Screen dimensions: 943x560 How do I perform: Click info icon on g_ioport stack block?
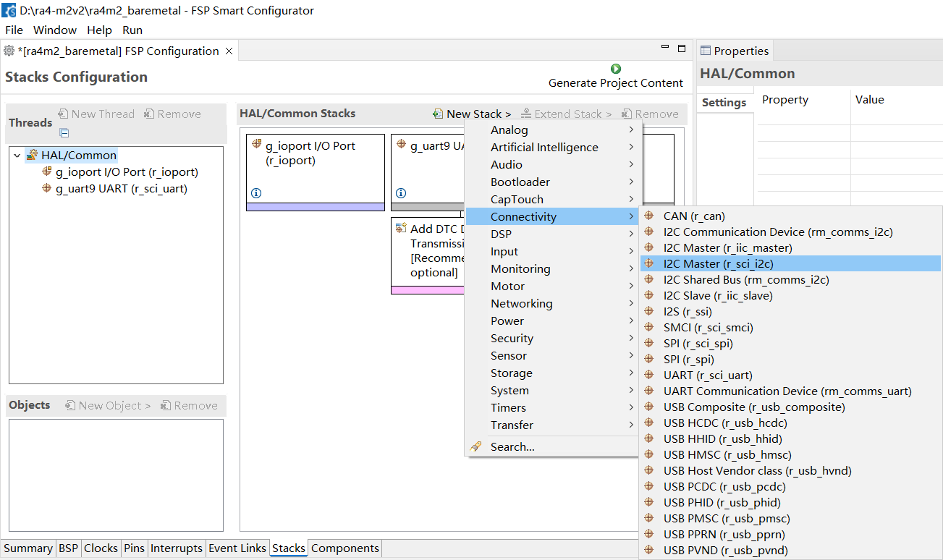pyautogui.click(x=256, y=193)
